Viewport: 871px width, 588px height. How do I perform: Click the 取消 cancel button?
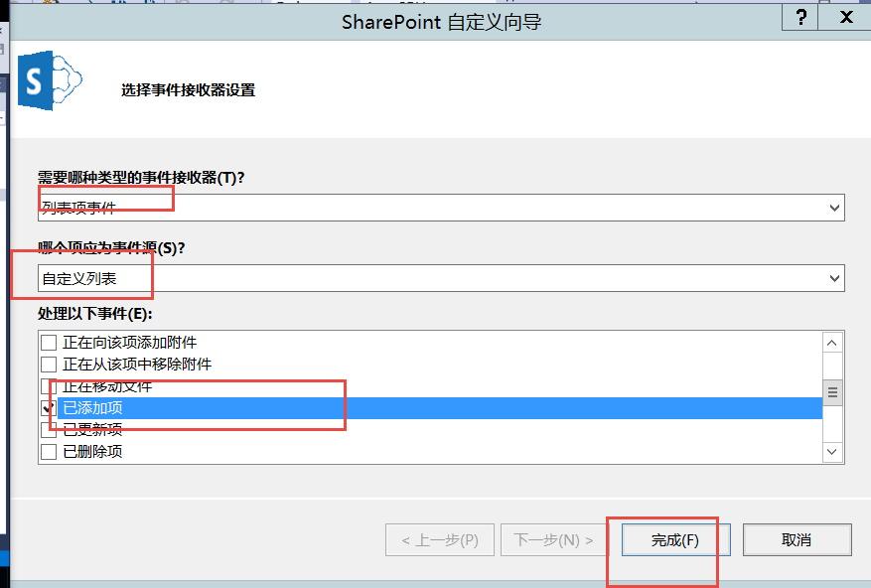797,539
